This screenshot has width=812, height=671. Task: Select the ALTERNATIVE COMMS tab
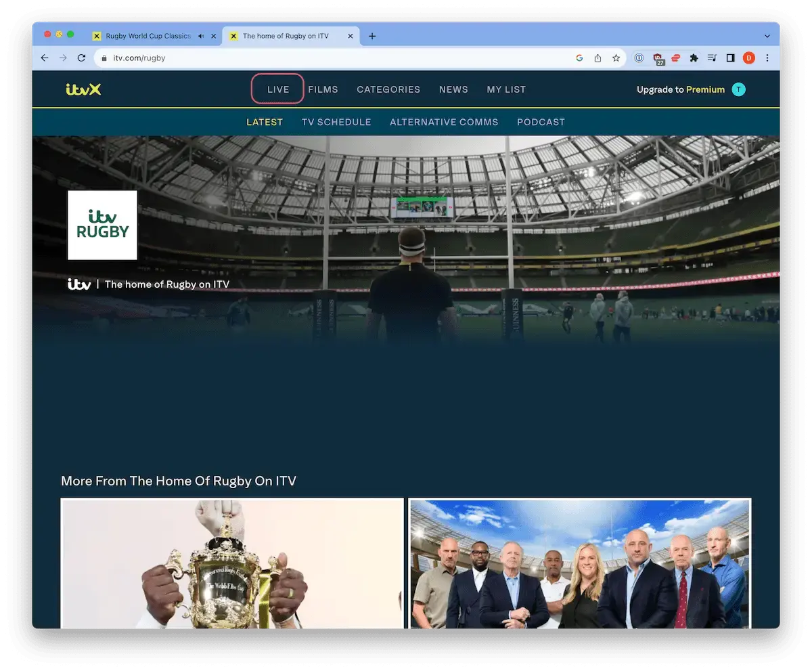click(x=444, y=122)
